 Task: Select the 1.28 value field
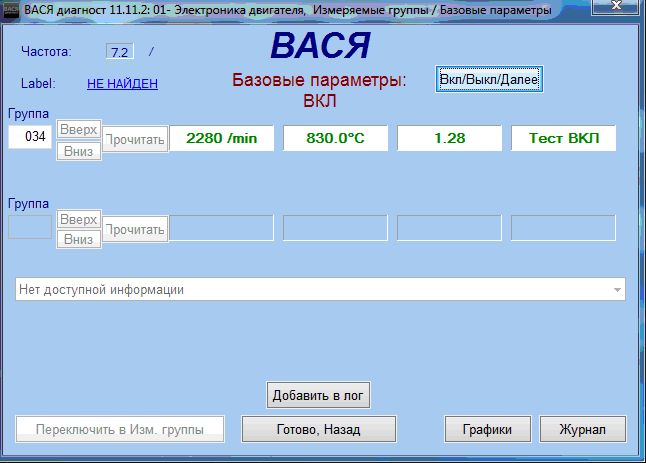tap(449, 138)
